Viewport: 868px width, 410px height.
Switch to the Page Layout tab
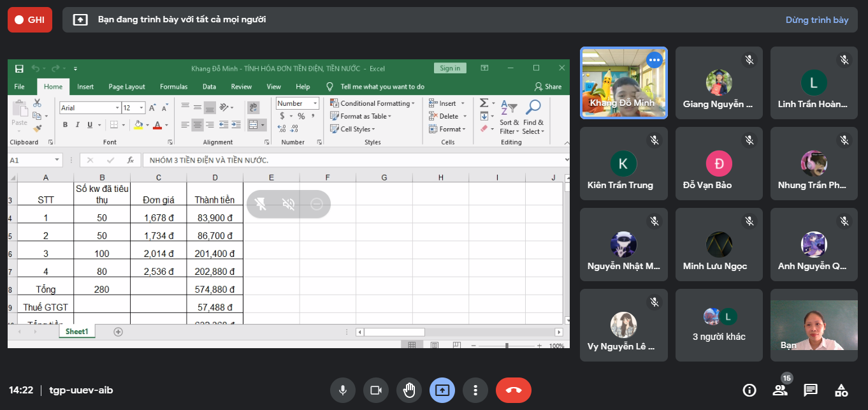[126, 87]
